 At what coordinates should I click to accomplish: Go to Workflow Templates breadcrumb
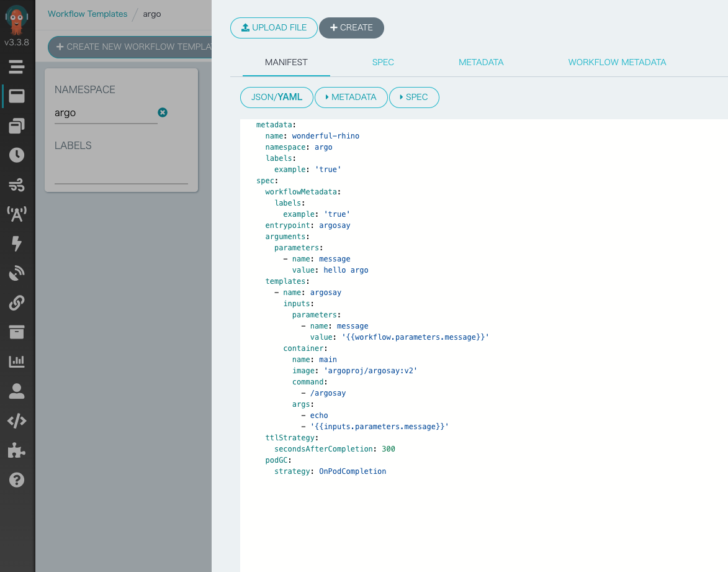(88, 14)
